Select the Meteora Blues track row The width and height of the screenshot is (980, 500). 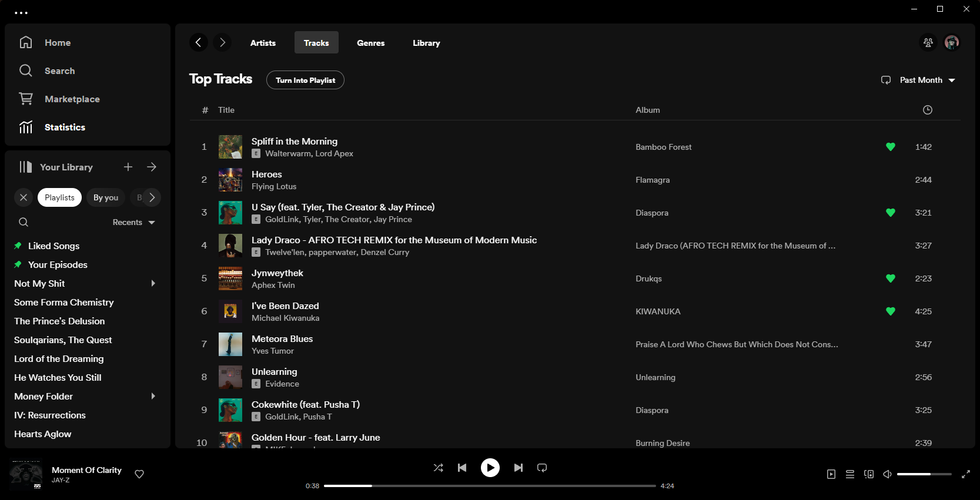coord(575,344)
